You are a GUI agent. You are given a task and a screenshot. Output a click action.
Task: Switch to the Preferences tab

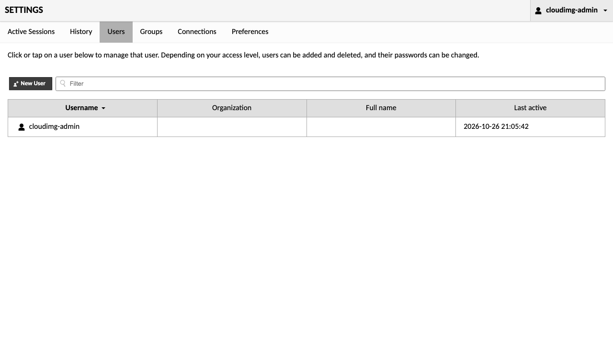[250, 32]
